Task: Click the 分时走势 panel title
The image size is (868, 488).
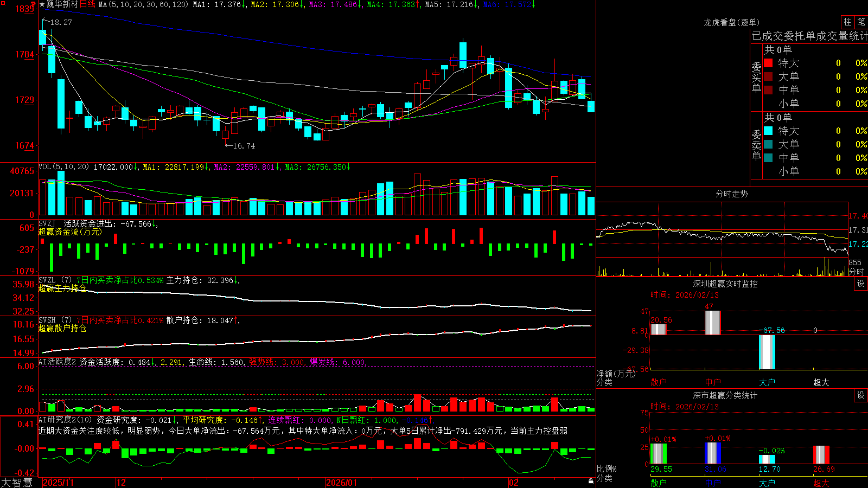Action: (x=731, y=194)
